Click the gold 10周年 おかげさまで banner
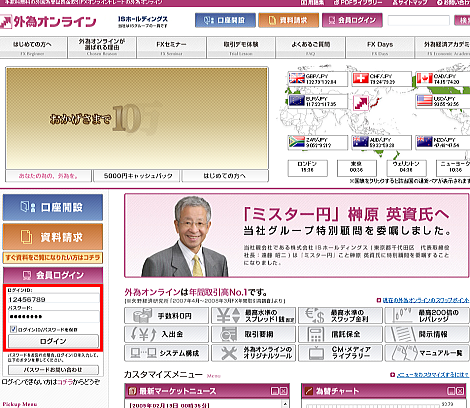Viewport: 470px width, 408px height. [137, 118]
